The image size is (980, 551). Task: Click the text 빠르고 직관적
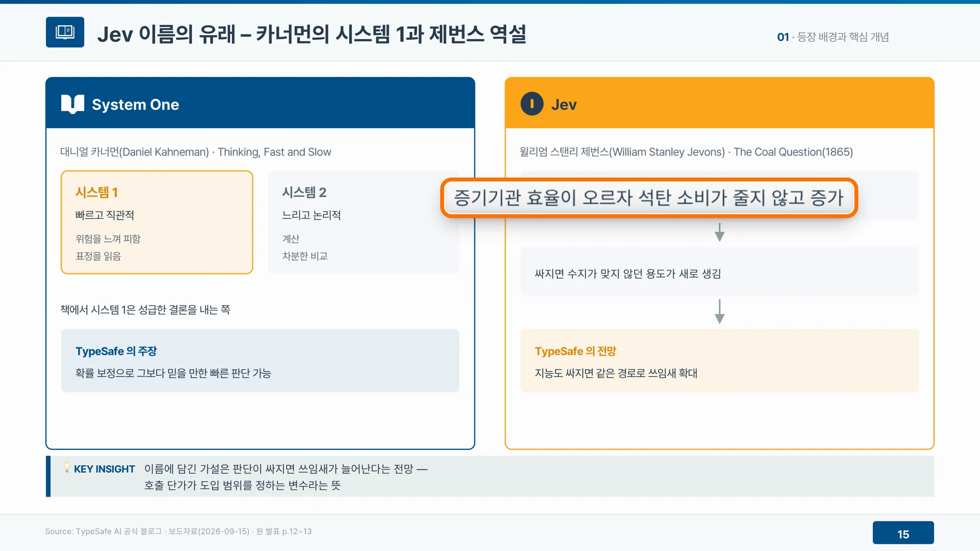click(x=105, y=215)
